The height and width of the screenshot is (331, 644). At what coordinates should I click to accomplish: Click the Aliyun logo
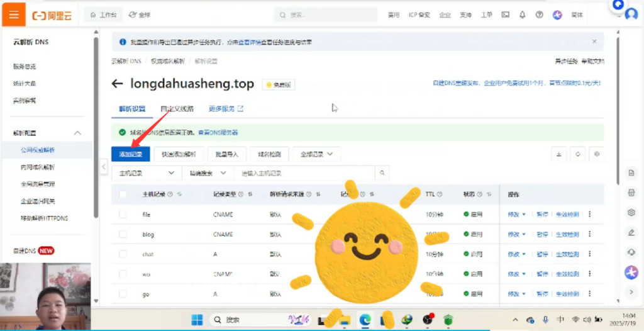point(52,16)
